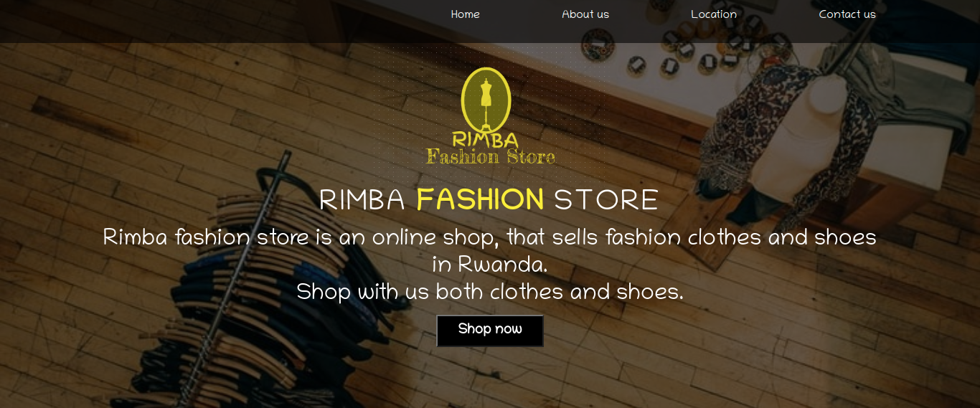The height and width of the screenshot is (408, 980).
Task: Click the Fashion Store text under the logo
Action: point(491,156)
